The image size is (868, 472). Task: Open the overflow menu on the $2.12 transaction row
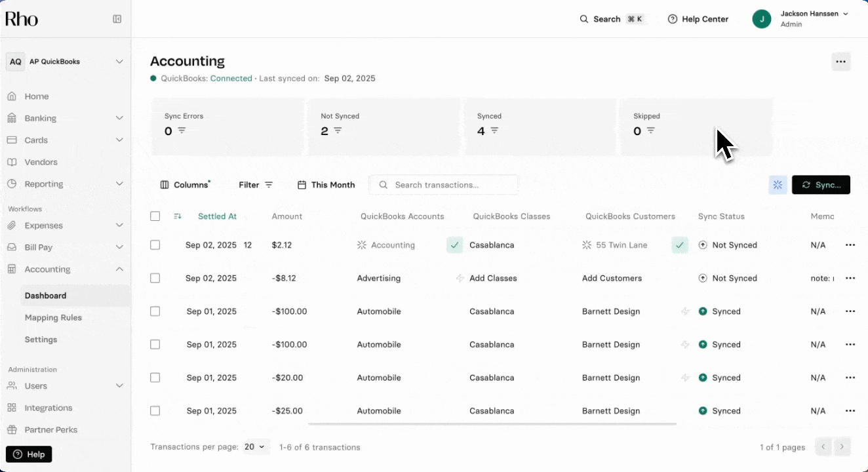coord(850,245)
